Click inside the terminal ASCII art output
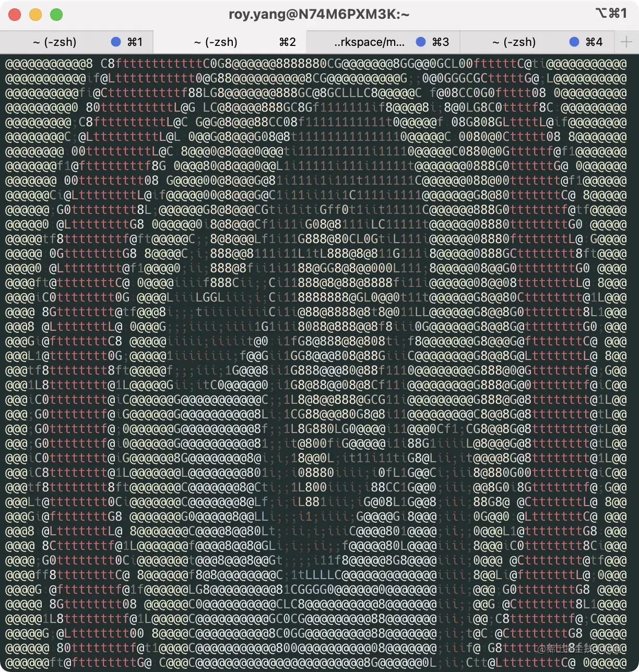Image resolution: width=639 pixels, height=672 pixels. click(x=319, y=363)
